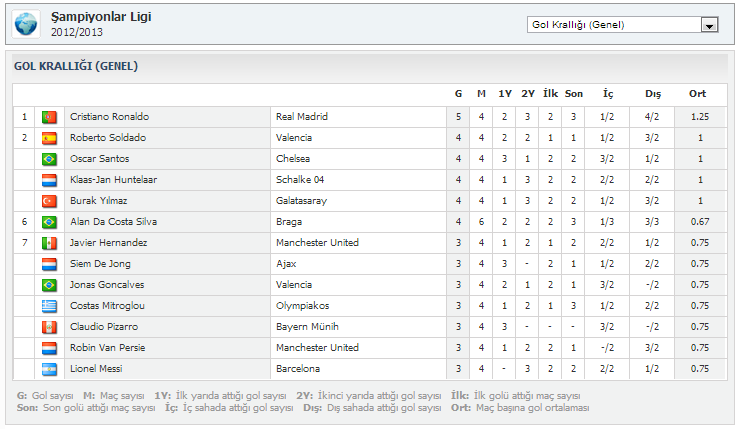
Task: Open Cristiano Ronaldo player link
Action: [x=108, y=117]
